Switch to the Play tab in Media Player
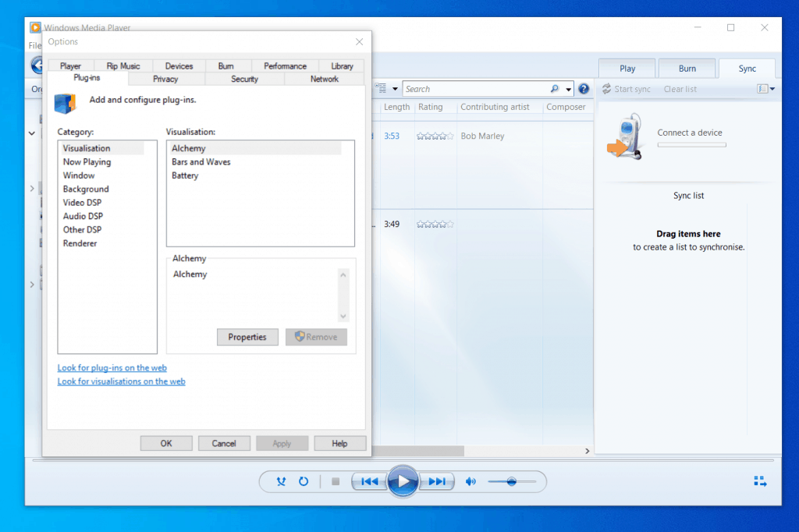Image resolution: width=799 pixels, height=532 pixels. (627, 69)
